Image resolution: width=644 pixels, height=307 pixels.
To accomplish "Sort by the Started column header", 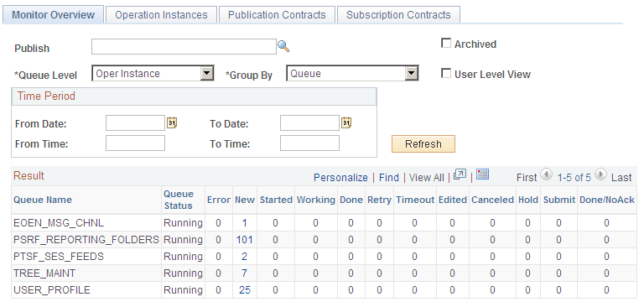I will tap(276, 200).
